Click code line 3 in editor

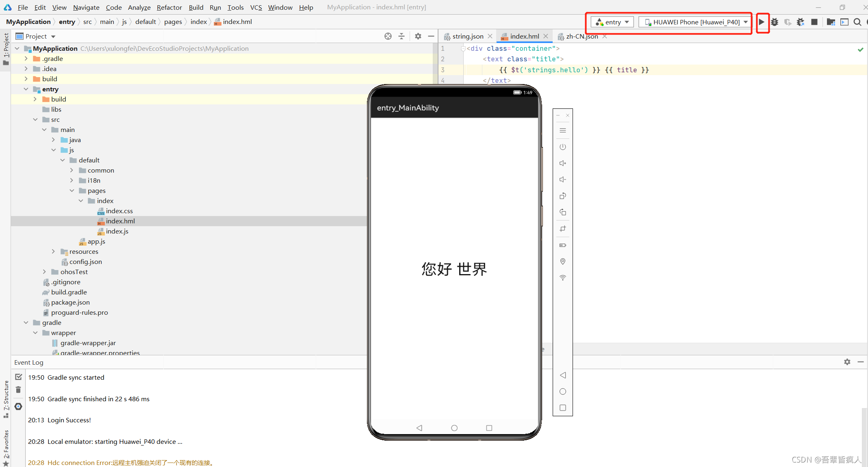(x=574, y=70)
